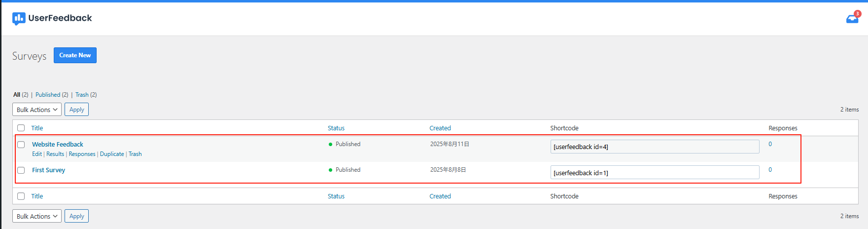Open the First Survey title link
This screenshot has height=229, width=868.
(x=48, y=170)
